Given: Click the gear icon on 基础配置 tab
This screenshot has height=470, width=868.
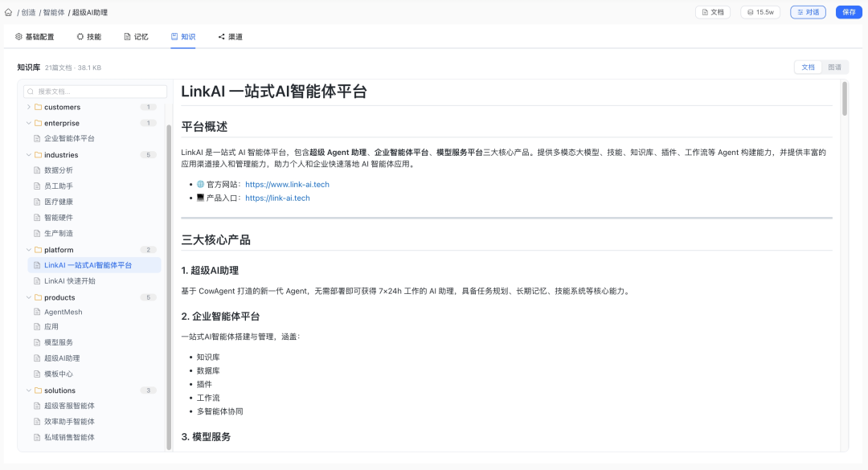Looking at the screenshot, I should coord(18,36).
